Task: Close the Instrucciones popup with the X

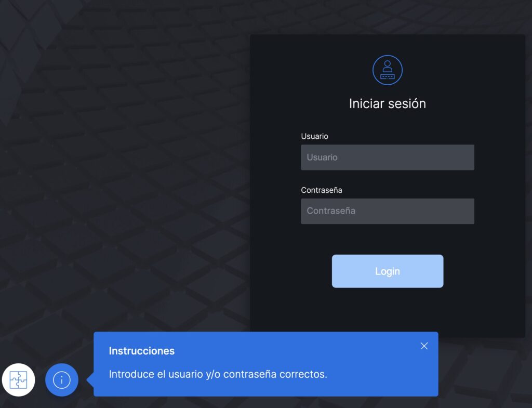Action: tap(424, 346)
